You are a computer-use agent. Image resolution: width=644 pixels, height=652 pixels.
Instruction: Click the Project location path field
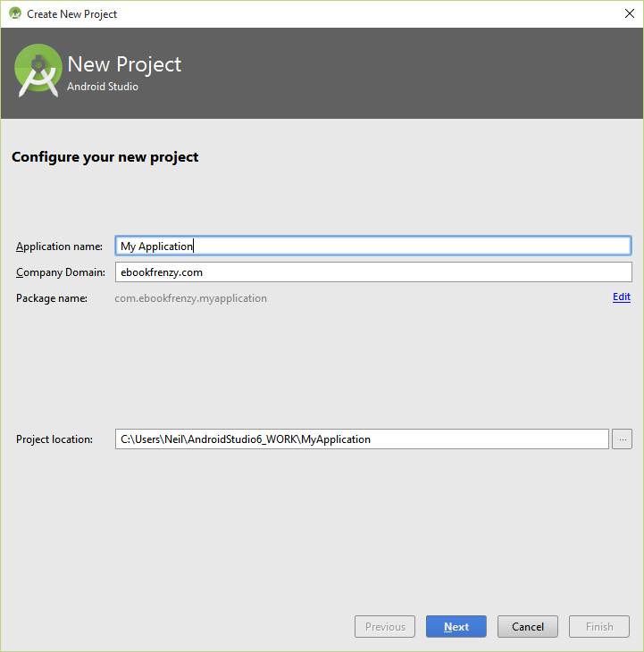coord(362,439)
